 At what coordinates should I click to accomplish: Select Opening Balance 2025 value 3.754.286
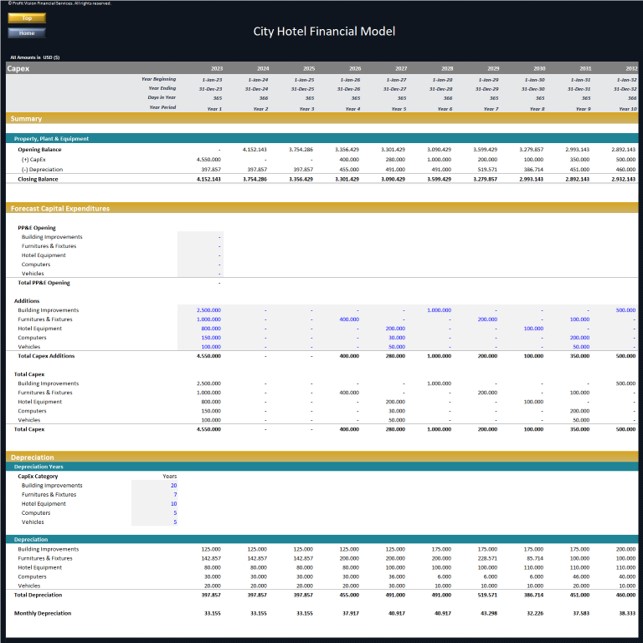coord(301,150)
